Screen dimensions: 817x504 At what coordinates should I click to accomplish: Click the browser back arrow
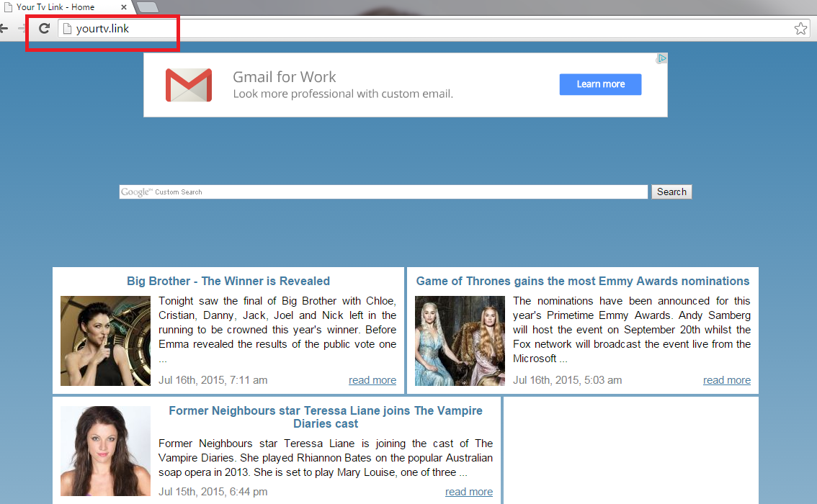tap(4, 28)
